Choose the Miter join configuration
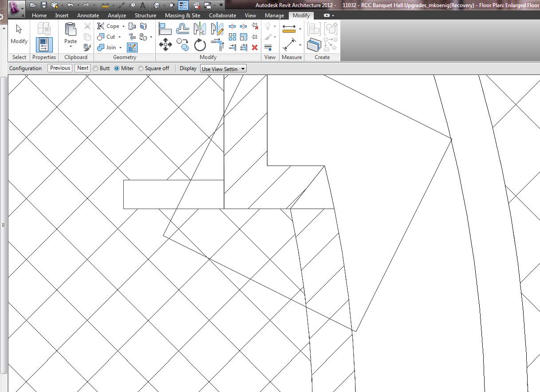Viewport: 540px width, 392px height. point(117,68)
